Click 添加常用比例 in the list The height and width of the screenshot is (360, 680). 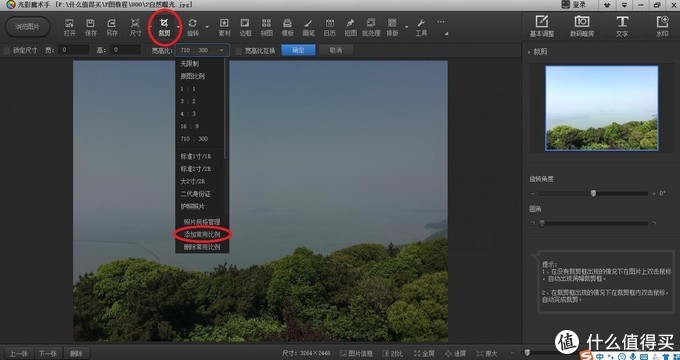click(x=202, y=234)
